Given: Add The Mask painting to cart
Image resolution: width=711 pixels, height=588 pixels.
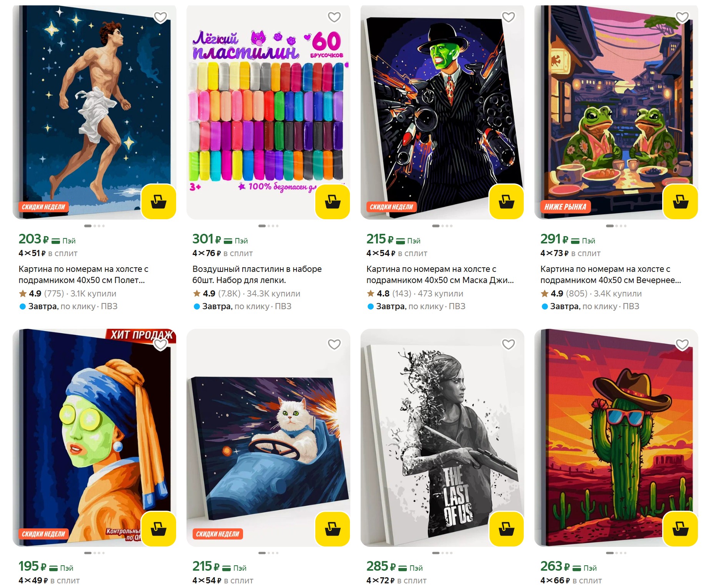Looking at the screenshot, I should (506, 202).
